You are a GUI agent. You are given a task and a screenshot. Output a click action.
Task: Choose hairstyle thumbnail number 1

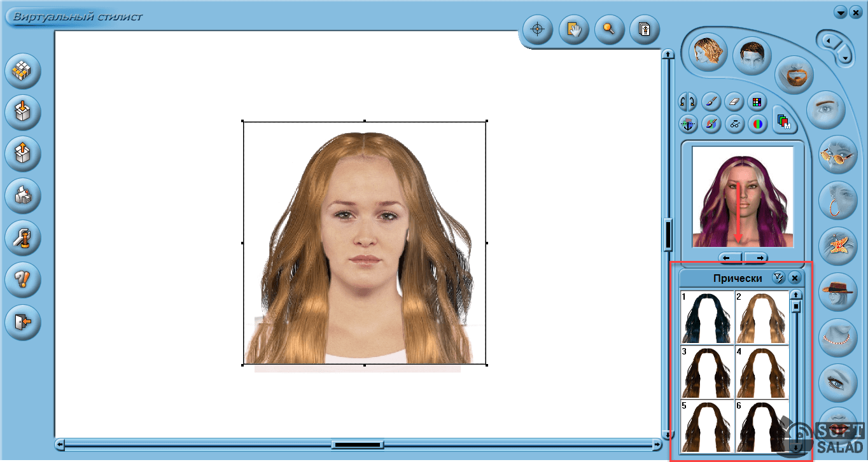click(x=708, y=318)
